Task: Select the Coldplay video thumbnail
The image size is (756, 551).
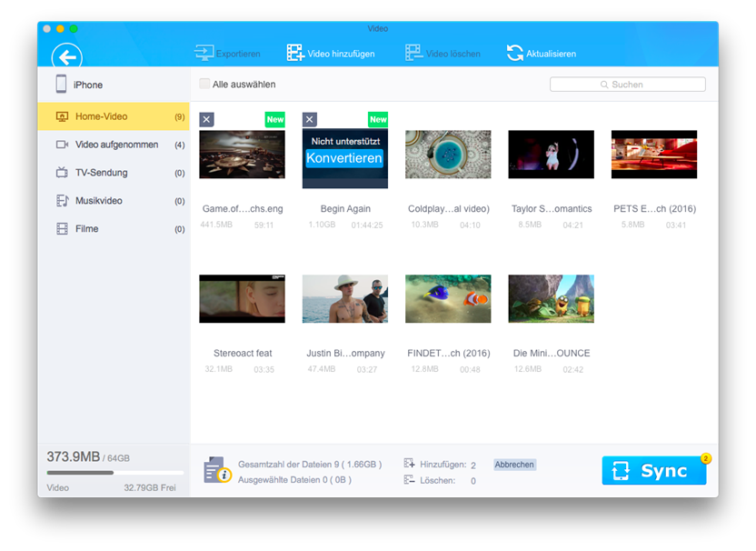Action: coord(448,155)
